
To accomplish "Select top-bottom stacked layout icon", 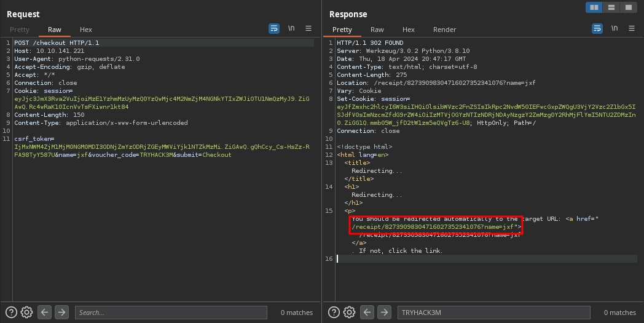I will click(x=611, y=7).
